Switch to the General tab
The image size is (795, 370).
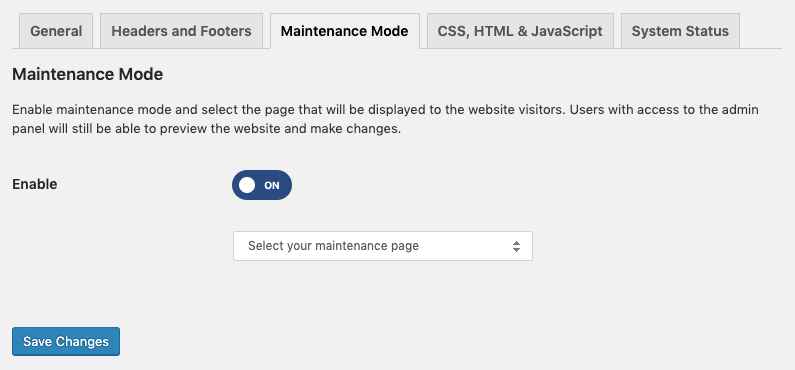pos(56,31)
